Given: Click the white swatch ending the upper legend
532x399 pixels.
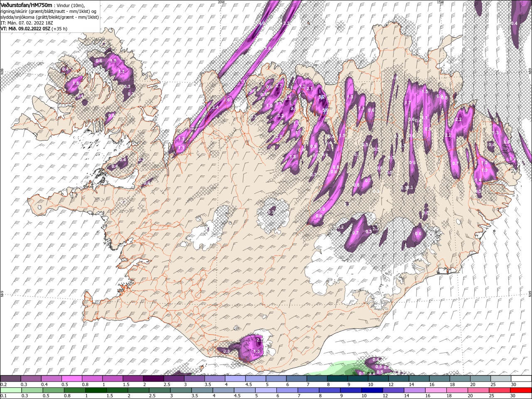Looking at the screenshot, I should pyautogui.click(x=521, y=378).
